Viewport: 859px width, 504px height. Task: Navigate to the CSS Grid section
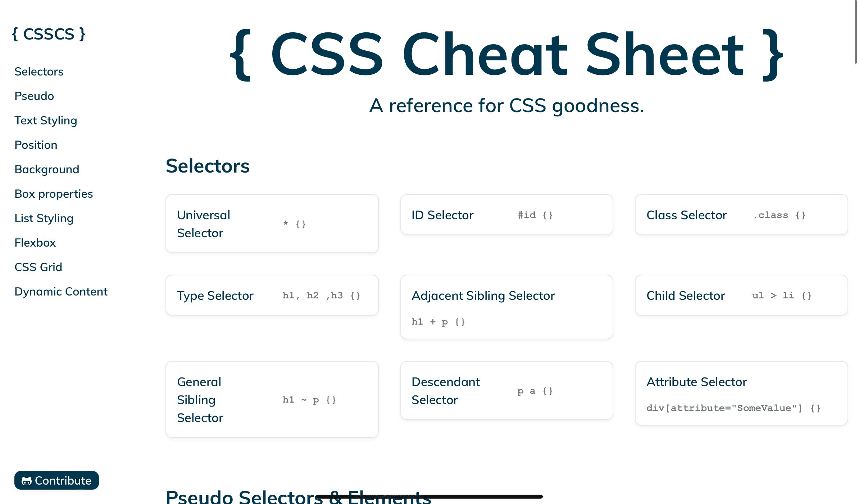38,267
